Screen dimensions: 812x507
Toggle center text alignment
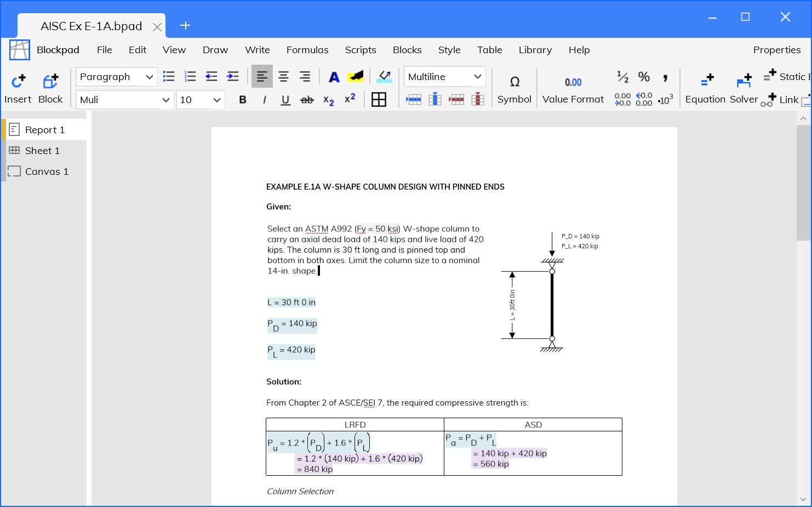point(283,77)
